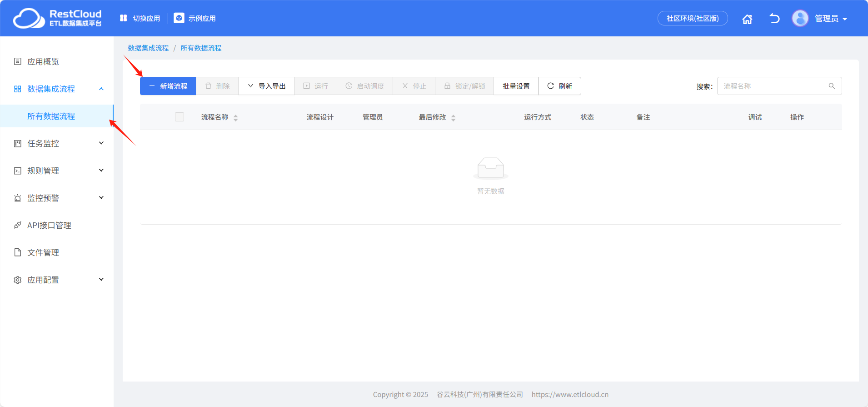Click the 刷新 refresh button
The image size is (868, 407).
coord(559,86)
